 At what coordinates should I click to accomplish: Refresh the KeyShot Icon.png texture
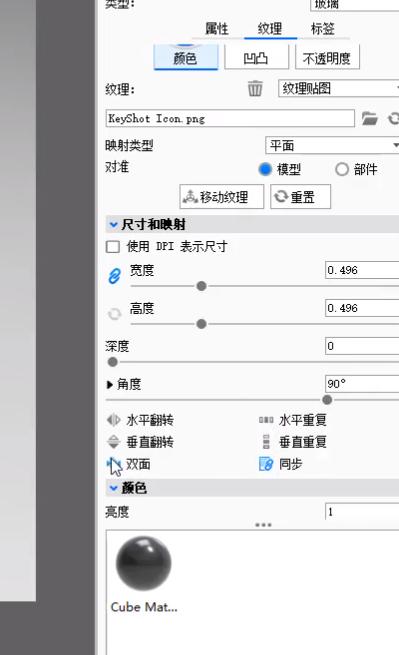pyautogui.click(x=393, y=118)
